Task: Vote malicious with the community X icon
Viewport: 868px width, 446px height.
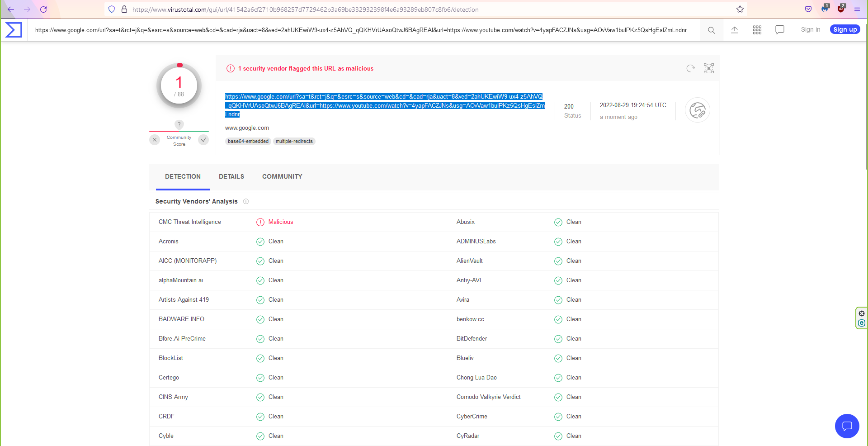Action: tap(155, 140)
